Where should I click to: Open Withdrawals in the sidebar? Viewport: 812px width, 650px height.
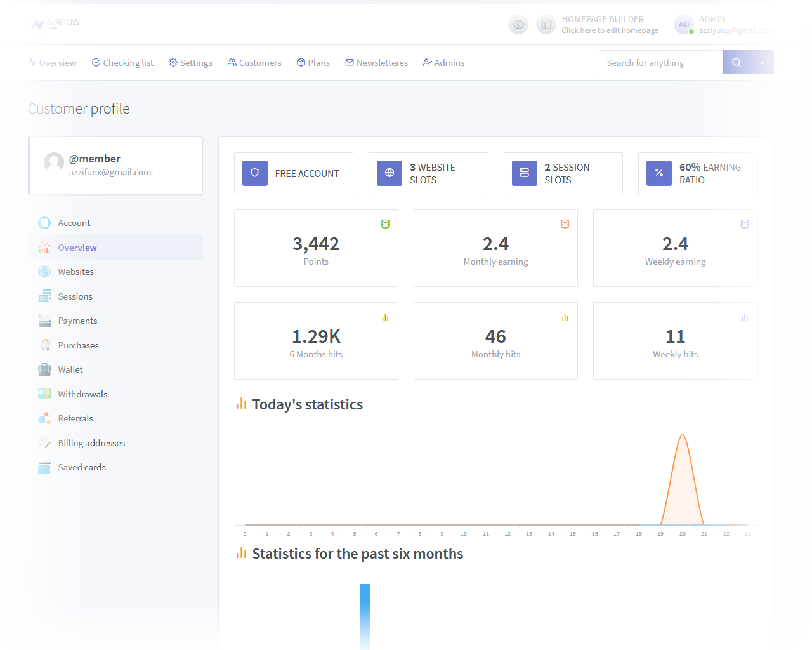tap(115, 394)
